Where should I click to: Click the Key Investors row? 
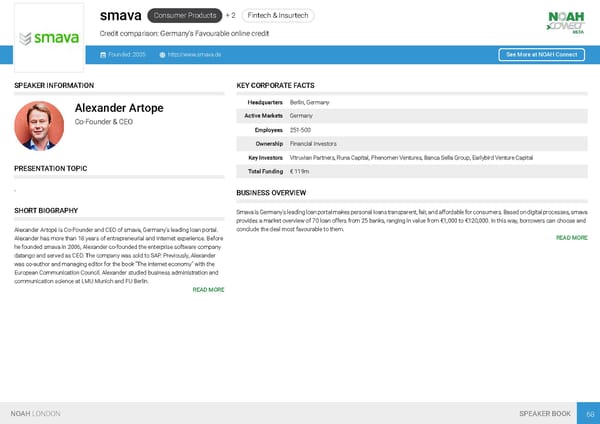[x=410, y=158]
